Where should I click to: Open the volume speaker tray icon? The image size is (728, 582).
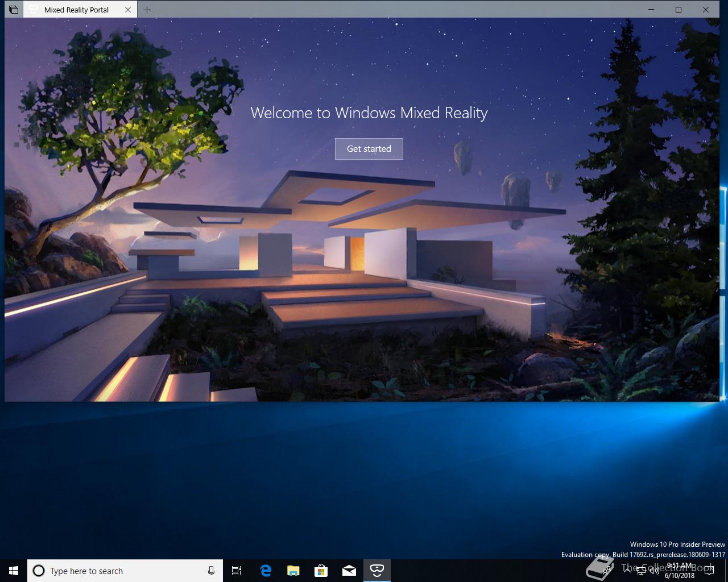(x=655, y=571)
